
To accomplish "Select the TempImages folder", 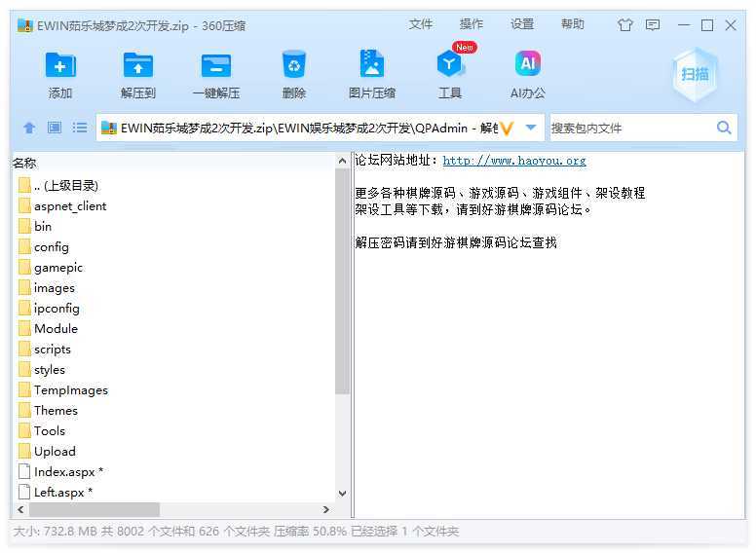I will point(63,389).
